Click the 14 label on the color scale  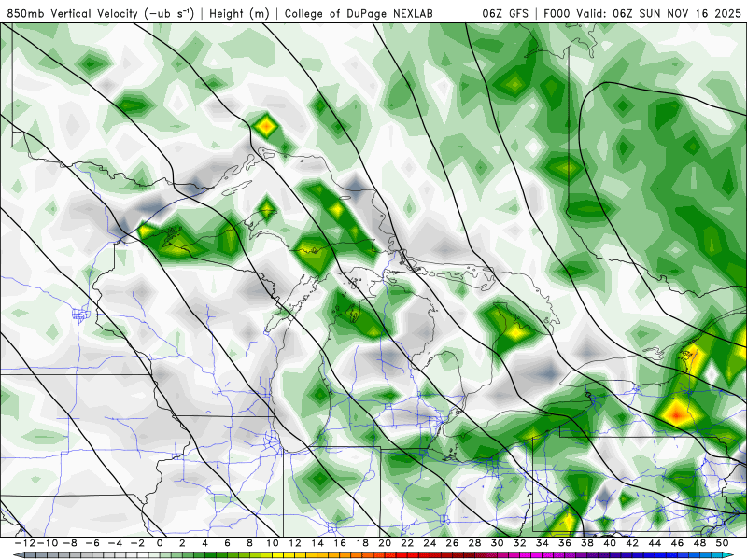click(x=317, y=543)
